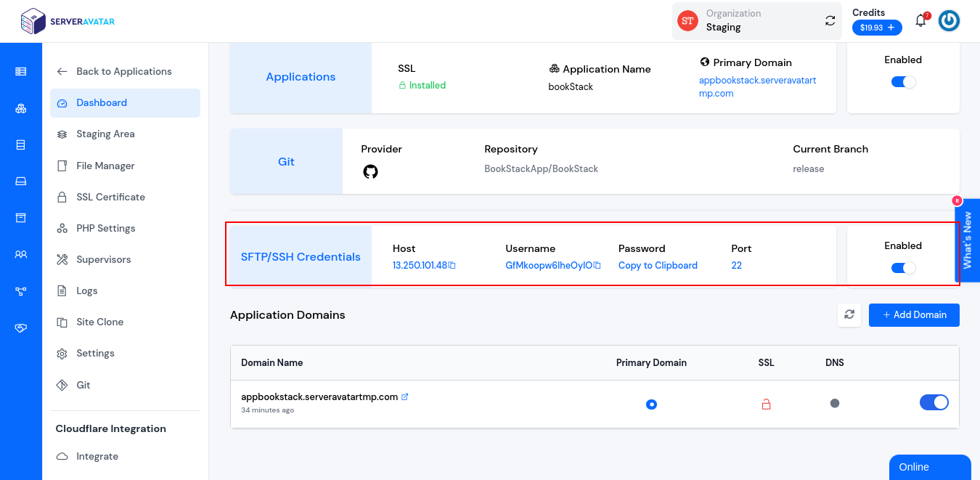Open appbookstack domain in external link icon
This screenshot has height=480, width=980.
pos(405,396)
